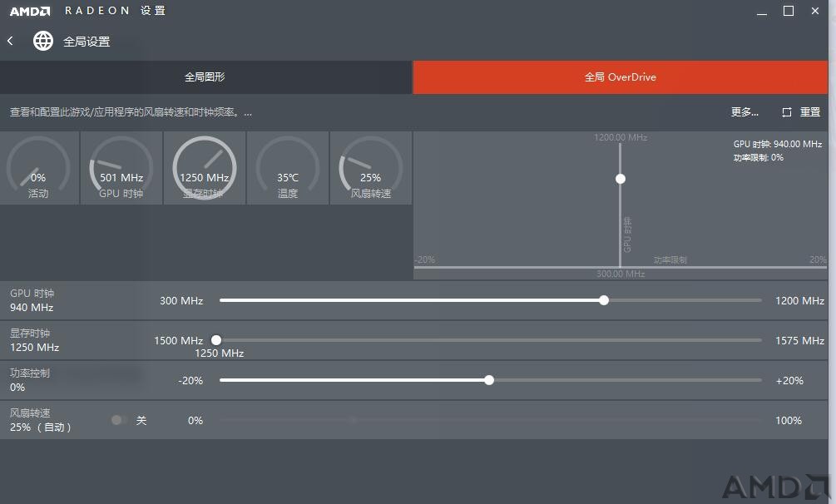Click the 全局设置 page title
Screen dimensions: 836x504
pos(87,41)
